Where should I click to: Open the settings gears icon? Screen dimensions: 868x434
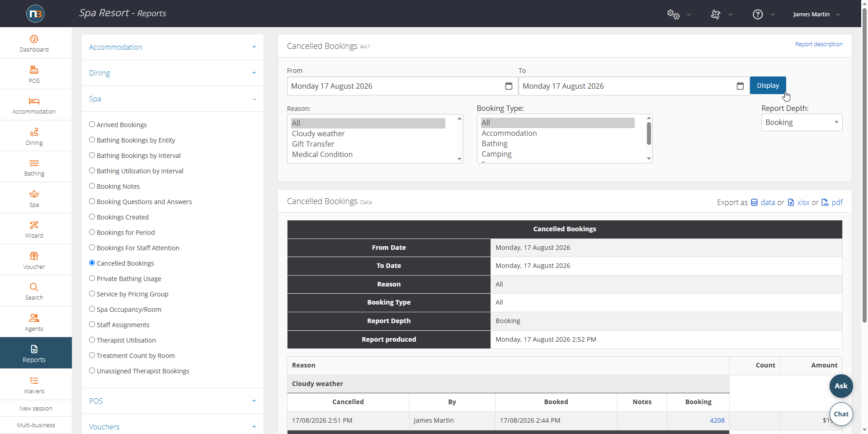click(673, 14)
